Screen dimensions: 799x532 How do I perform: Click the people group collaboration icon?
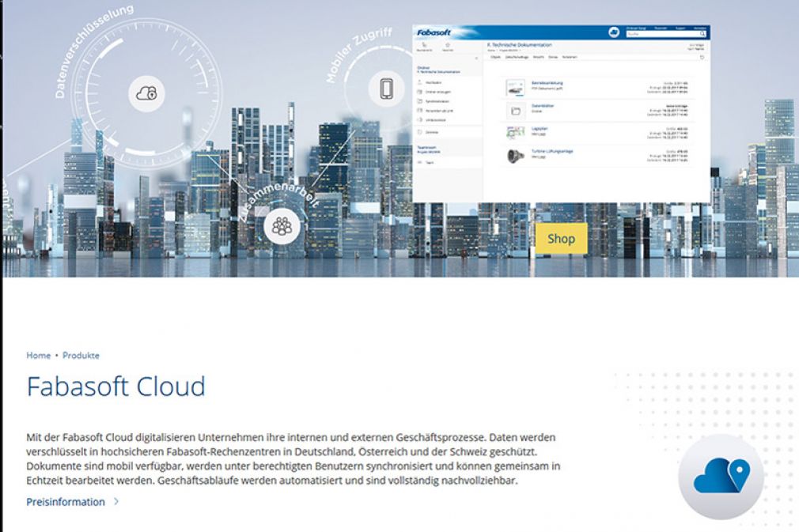(282, 225)
